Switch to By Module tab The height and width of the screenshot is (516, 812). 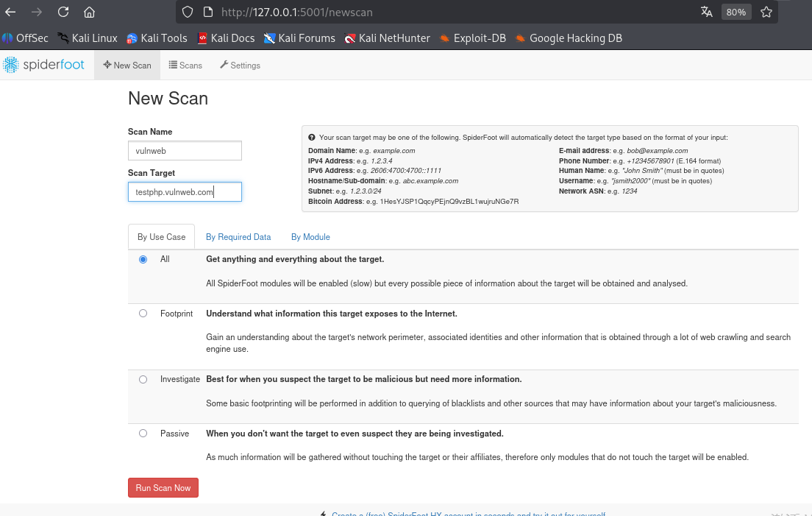tap(310, 237)
